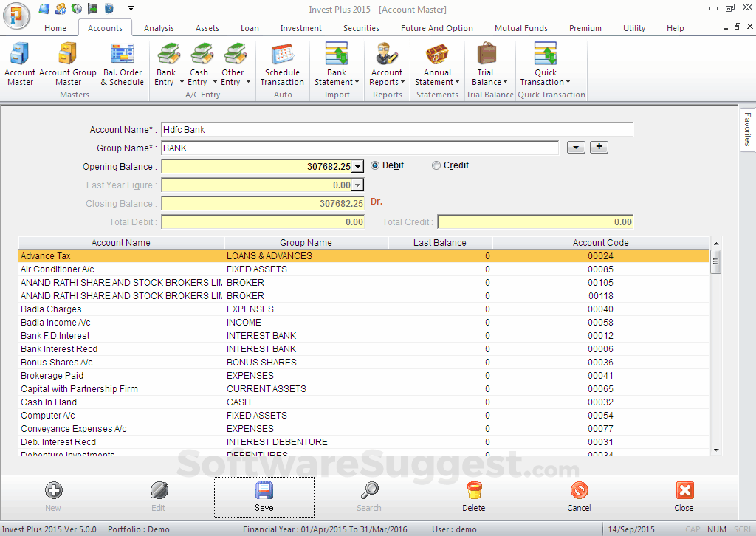Image resolution: width=756 pixels, height=536 pixels.
Task: Click the Edit record button
Action: [159, 496]
